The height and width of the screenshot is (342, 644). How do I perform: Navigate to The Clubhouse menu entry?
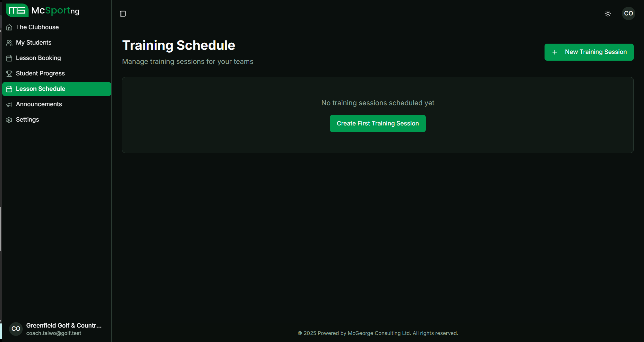pos(38,27)
